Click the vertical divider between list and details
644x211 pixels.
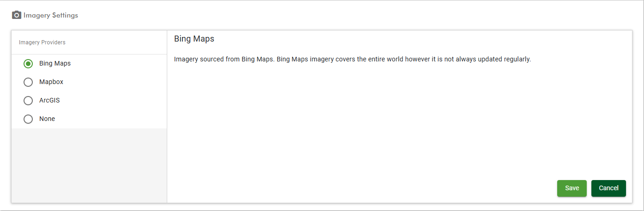(167, 116)
